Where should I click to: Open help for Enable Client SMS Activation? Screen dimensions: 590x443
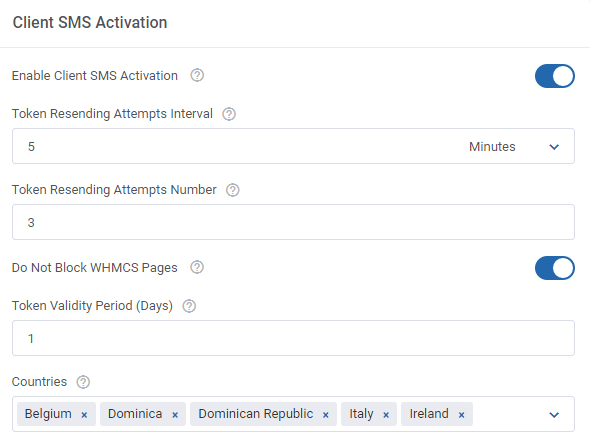[x=197, y=75]
